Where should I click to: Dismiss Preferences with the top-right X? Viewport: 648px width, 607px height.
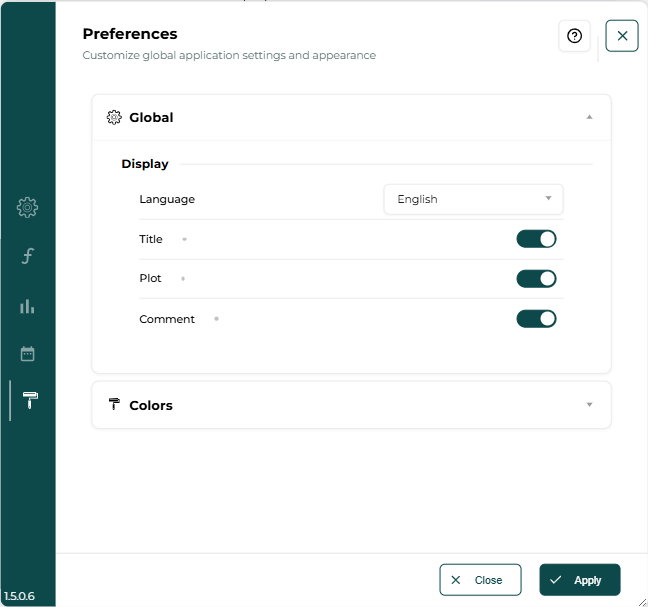(622, 36)
